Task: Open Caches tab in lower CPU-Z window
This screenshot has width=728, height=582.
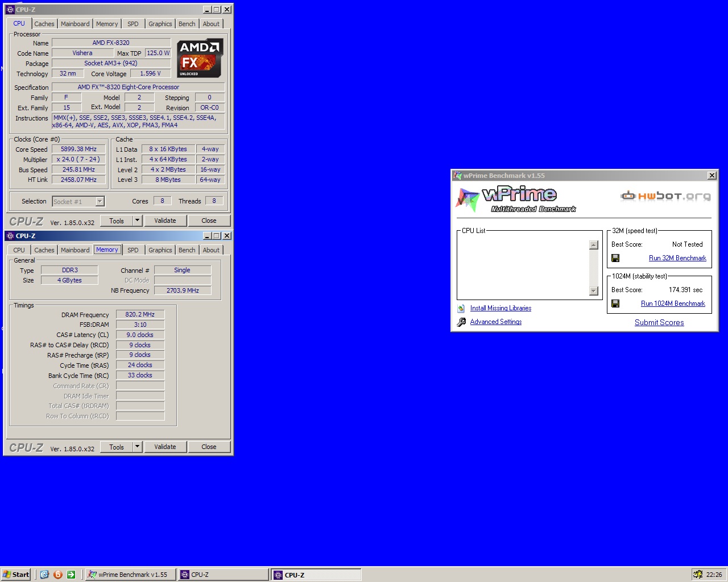Action: pyautogui.click(x=44, y=250)
